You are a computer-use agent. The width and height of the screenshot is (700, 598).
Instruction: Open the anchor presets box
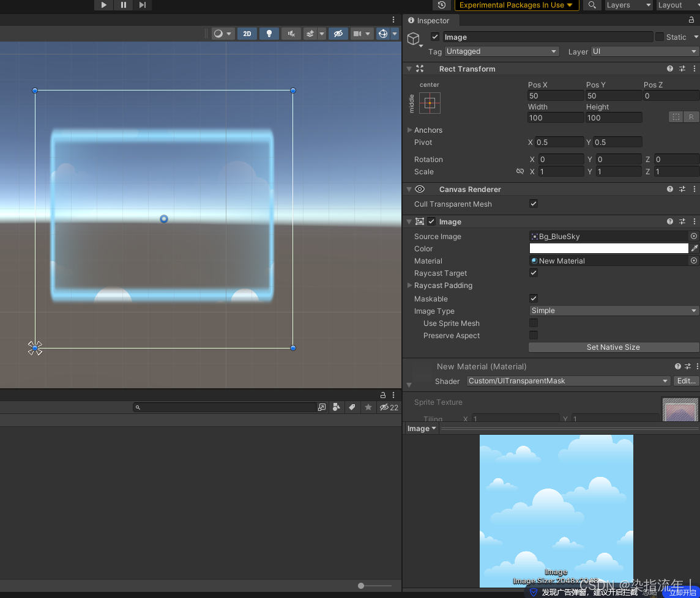[x=430, y=103]
